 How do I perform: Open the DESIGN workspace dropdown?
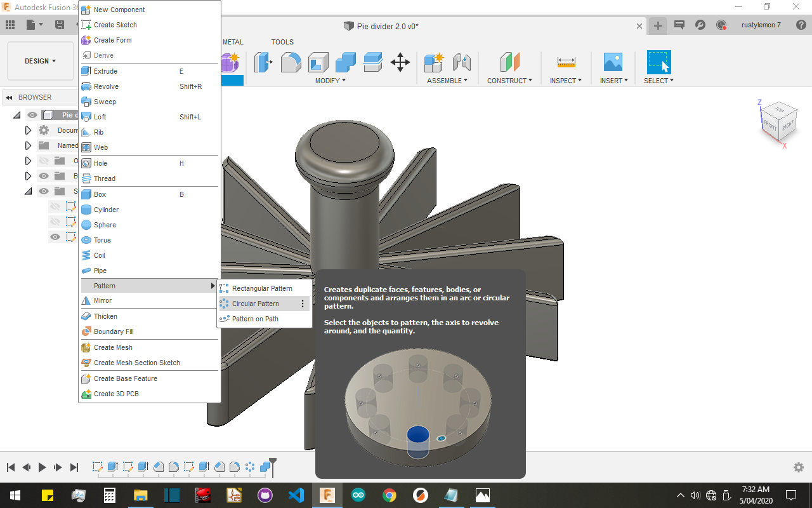pos(41,61)
